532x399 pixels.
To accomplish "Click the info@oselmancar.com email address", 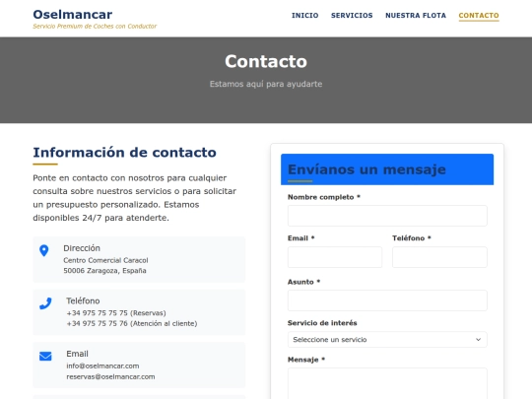I will click(x=102, y=366).
